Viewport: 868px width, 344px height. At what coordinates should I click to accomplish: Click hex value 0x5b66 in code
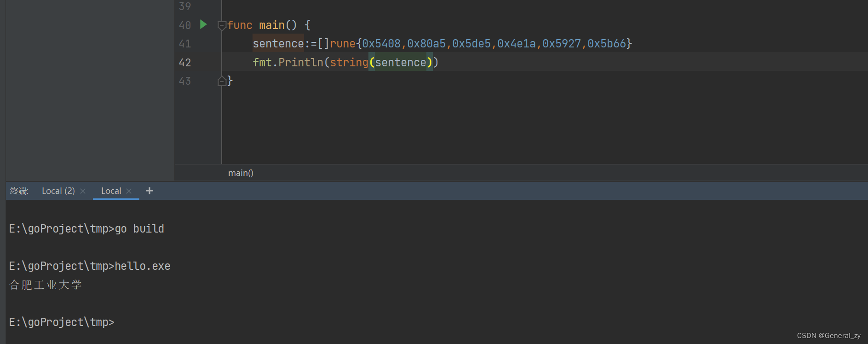(607, 44)
